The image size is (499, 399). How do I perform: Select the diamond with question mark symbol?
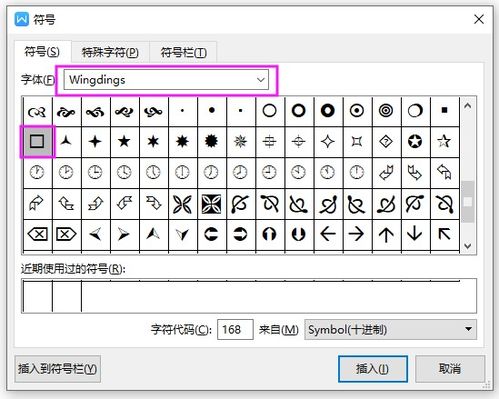(x=386, y=141)
